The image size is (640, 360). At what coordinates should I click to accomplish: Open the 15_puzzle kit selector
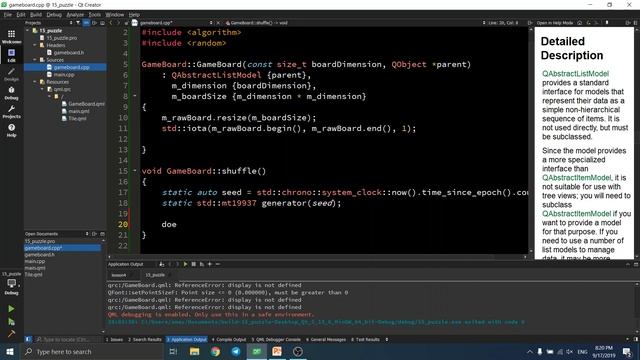(11, 282)
